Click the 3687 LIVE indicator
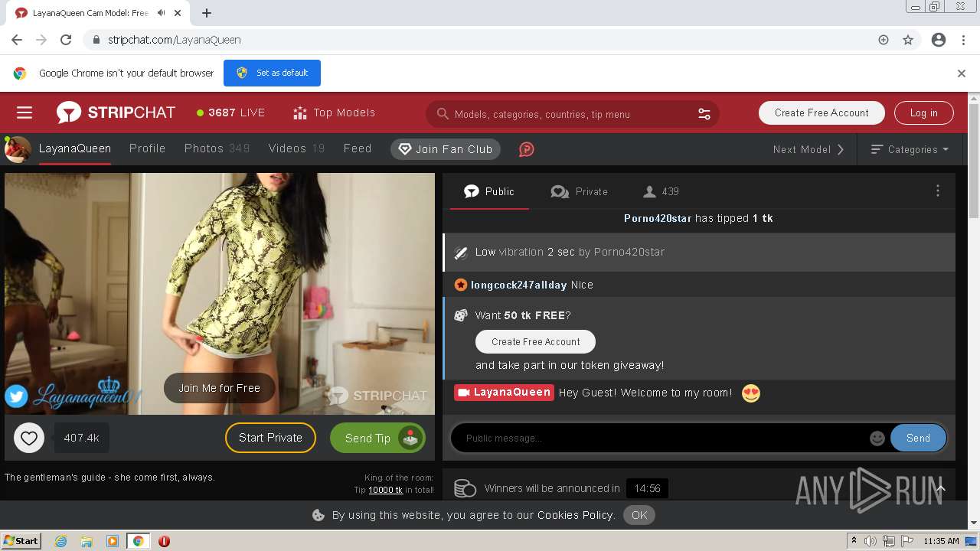This screenshot has height=551, width=980. click(230, 112)
